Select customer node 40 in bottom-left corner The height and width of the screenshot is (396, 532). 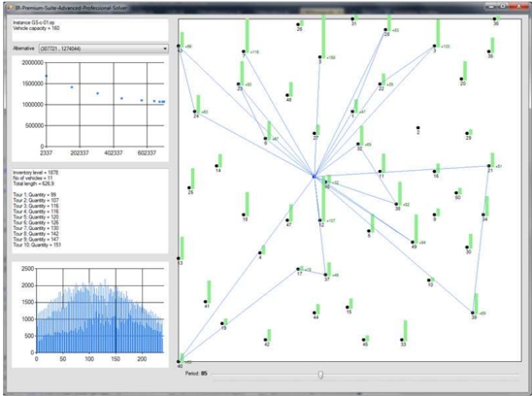pyautogui.click(x=179, y=362)
